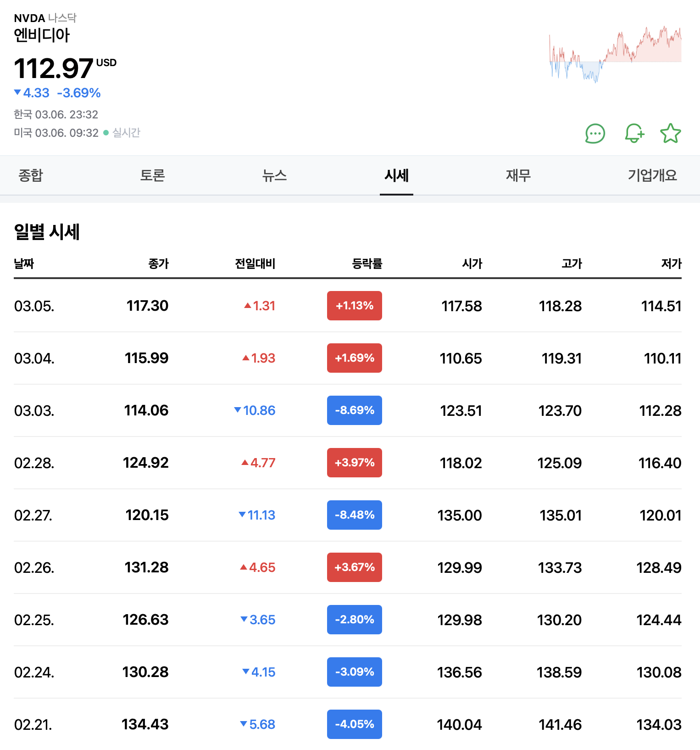Click closing price 117.30

147,306
